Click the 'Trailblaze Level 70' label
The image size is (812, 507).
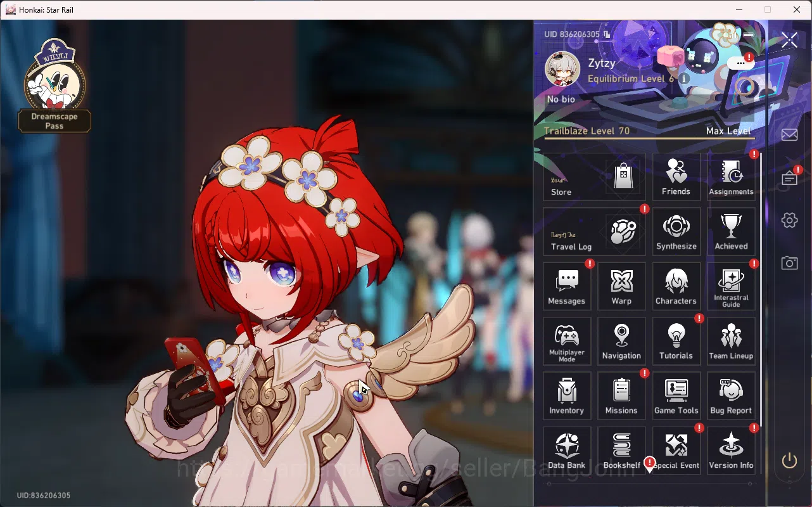pos(587,131)
